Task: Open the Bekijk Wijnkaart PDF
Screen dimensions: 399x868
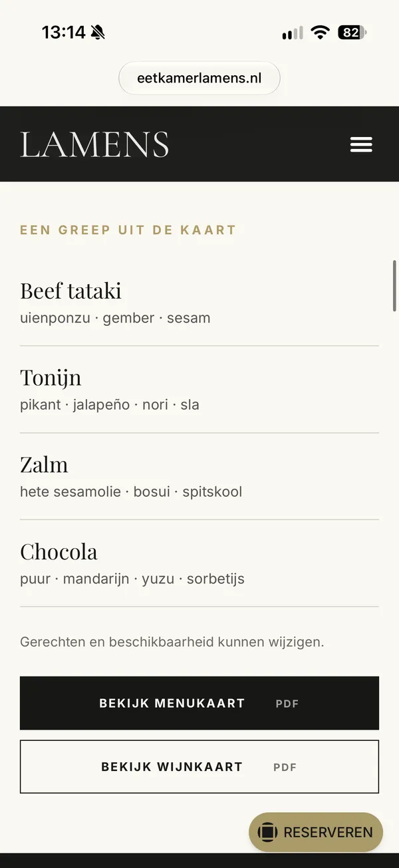Action: [x=199, y=767]
